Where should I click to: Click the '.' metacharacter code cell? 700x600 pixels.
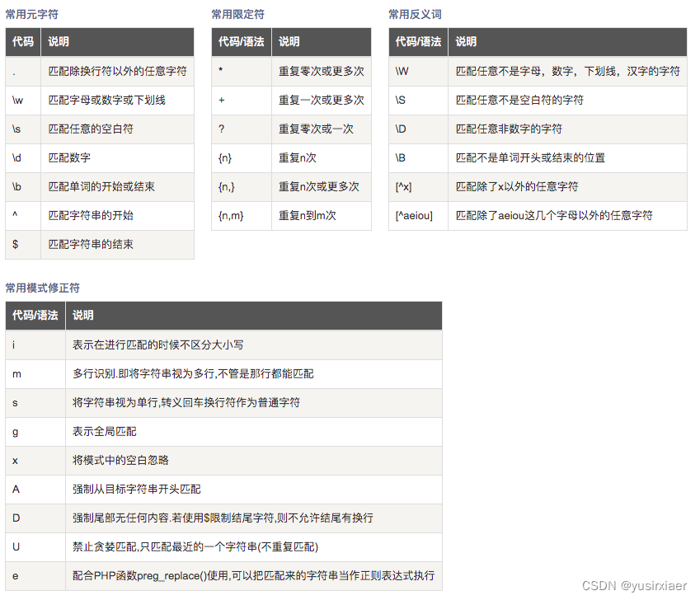pyautogui.click(x=23, y=72)
